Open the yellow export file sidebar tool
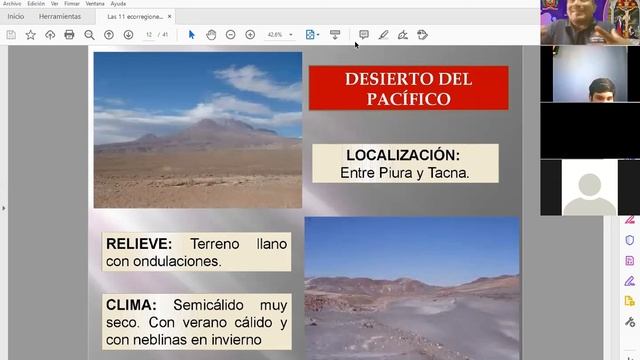Screen dimensions: 640x360 click(630, 301)
